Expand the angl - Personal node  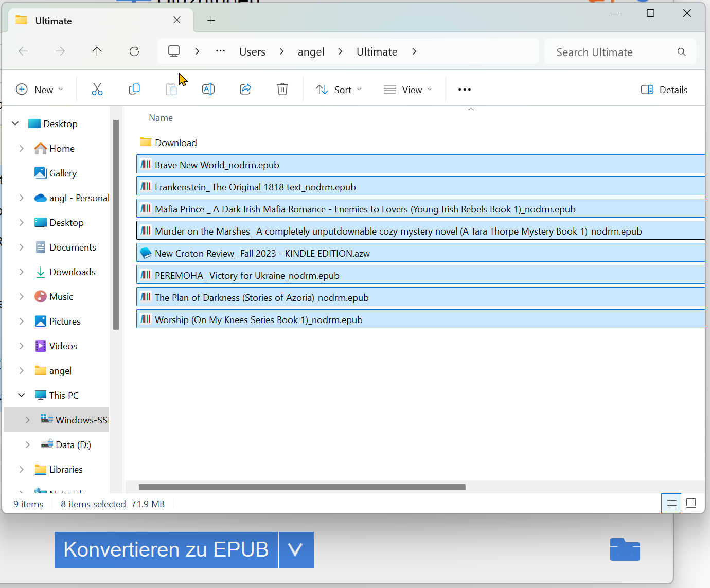[x=22, y=198]
